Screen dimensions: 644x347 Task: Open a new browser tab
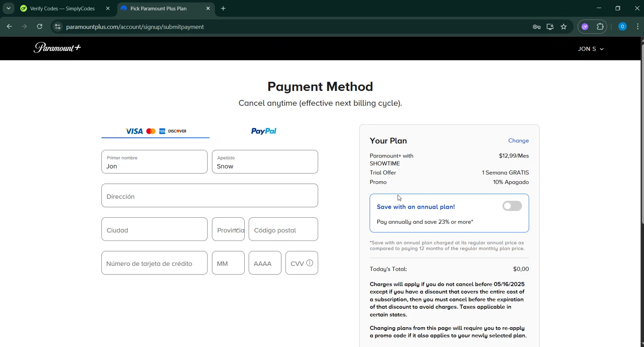click(x=223, y=9)
